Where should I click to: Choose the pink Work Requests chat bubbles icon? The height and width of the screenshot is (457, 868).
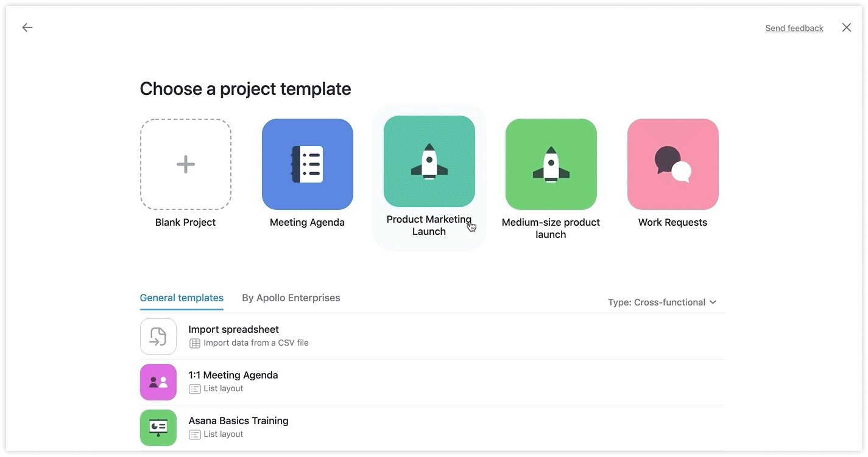pyautogui.click(x=673, y=164)
